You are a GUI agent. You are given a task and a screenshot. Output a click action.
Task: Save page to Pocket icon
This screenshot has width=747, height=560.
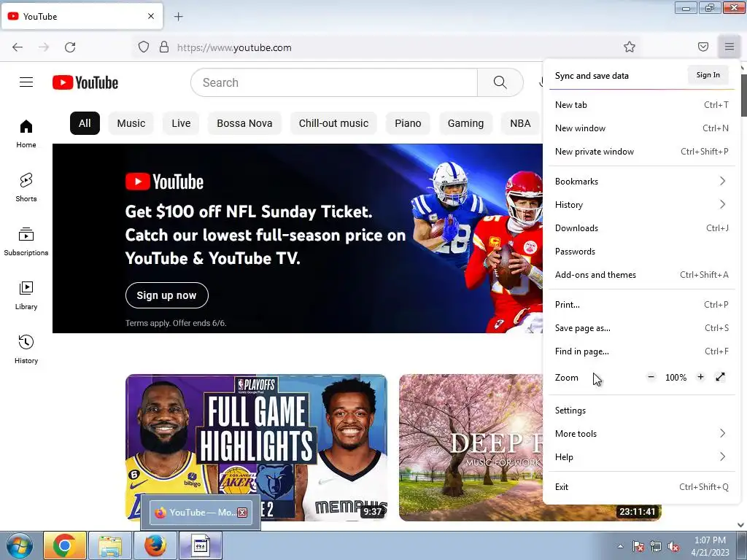[703, 47]
